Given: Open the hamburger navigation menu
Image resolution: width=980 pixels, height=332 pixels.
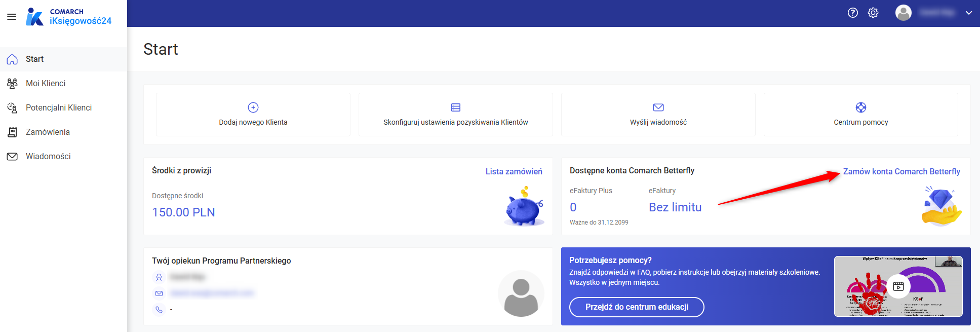Looking at the screenshot, I should tap(12, 17).
